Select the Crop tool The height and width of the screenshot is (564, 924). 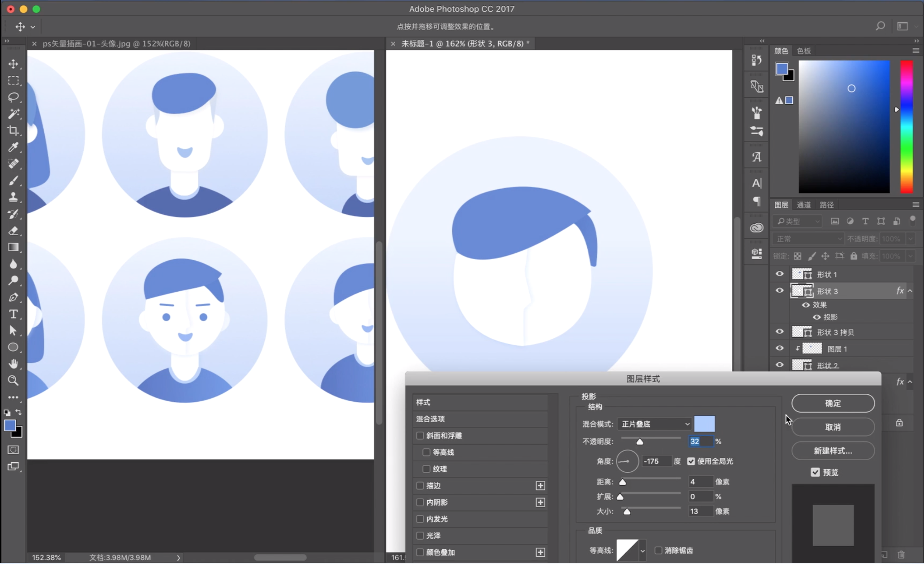point(13,131)
